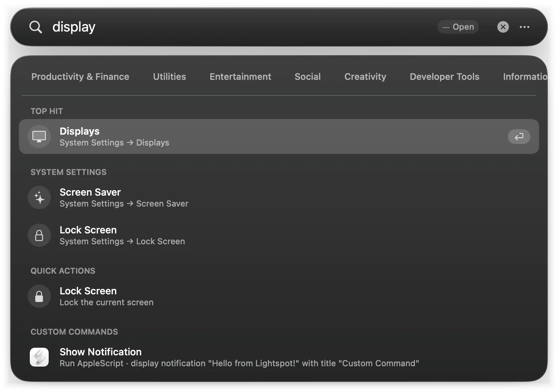
Task: Open the Developer Tools category tab
Action: pos(444,77)
